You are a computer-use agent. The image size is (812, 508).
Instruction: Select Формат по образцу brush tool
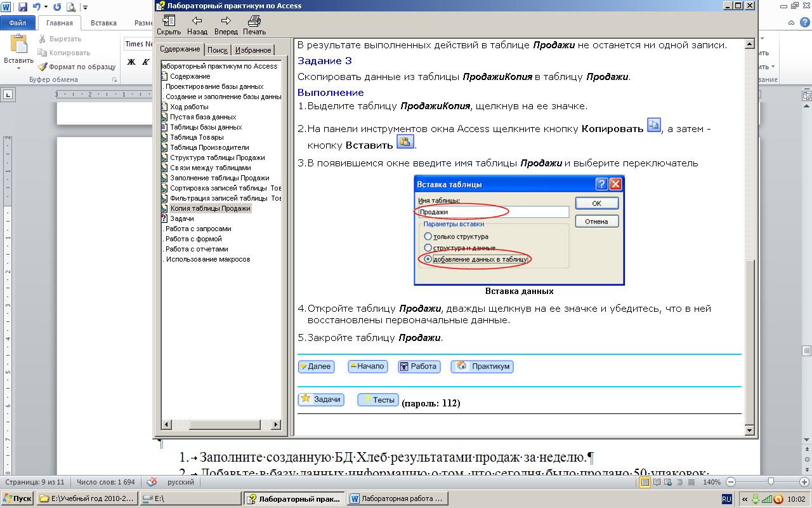pos(77,67)
